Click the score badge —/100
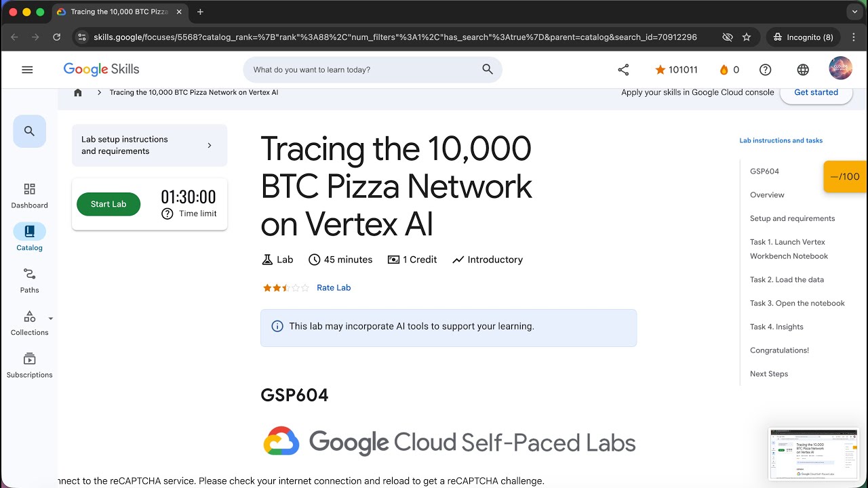 pyautogui.click(x=845, y=176)
